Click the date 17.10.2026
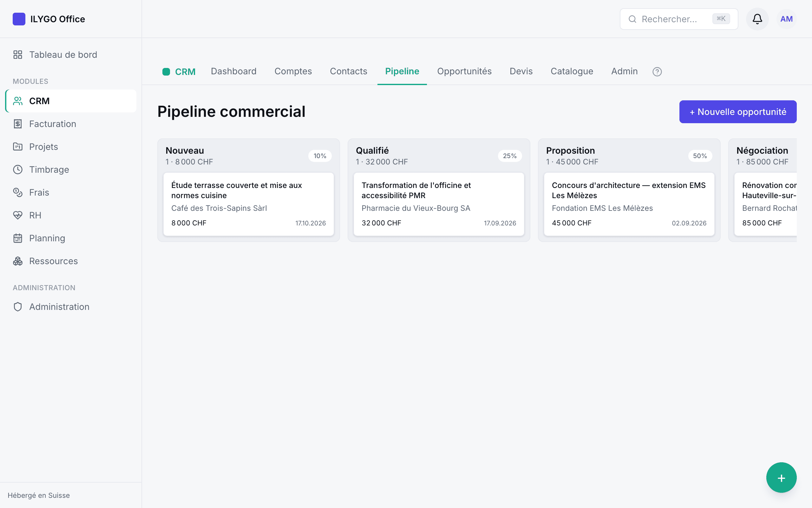This screenshot has height=508, width=812. (x=311, y=223)
